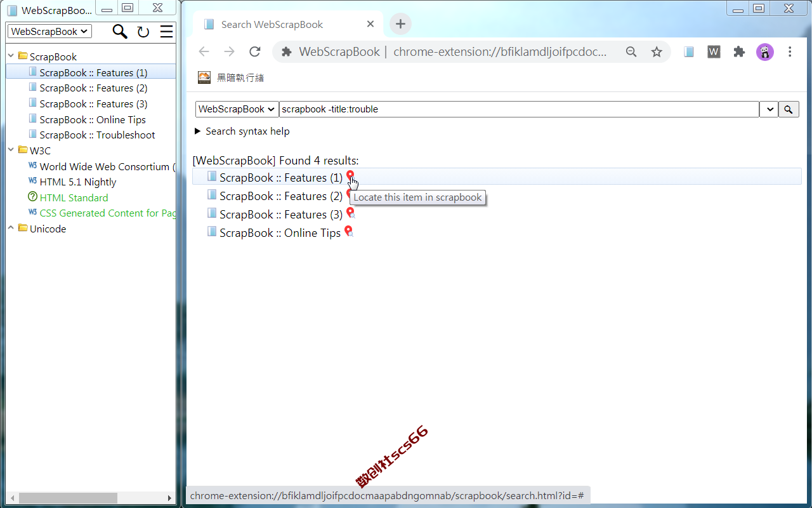Reload the page with browser refresh icon
The height and width of the screenshot is (508, 812).
point(255,51)
